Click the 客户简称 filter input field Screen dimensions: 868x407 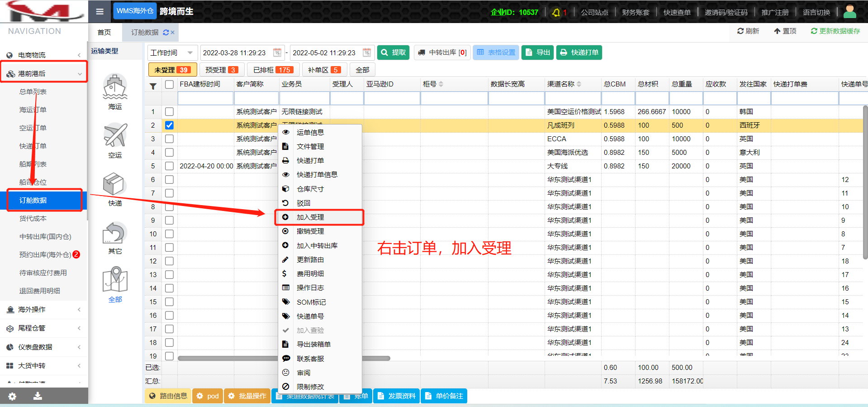coord(256,98)
